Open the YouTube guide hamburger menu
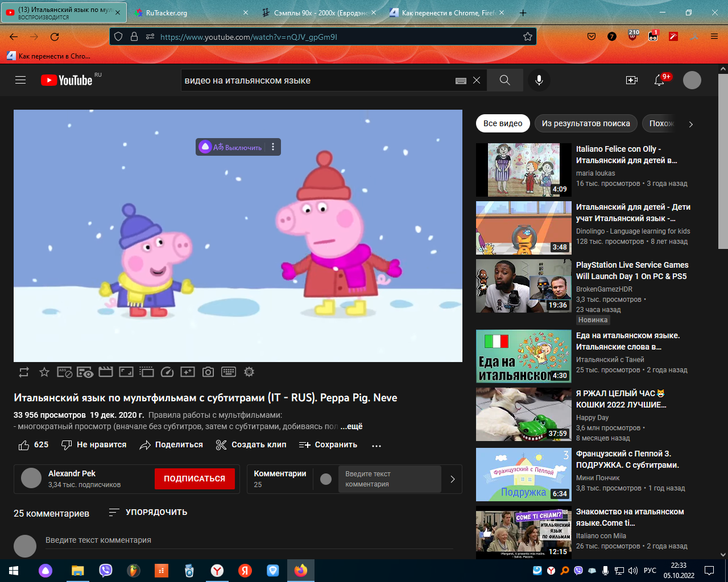 [x=20, y=80]
